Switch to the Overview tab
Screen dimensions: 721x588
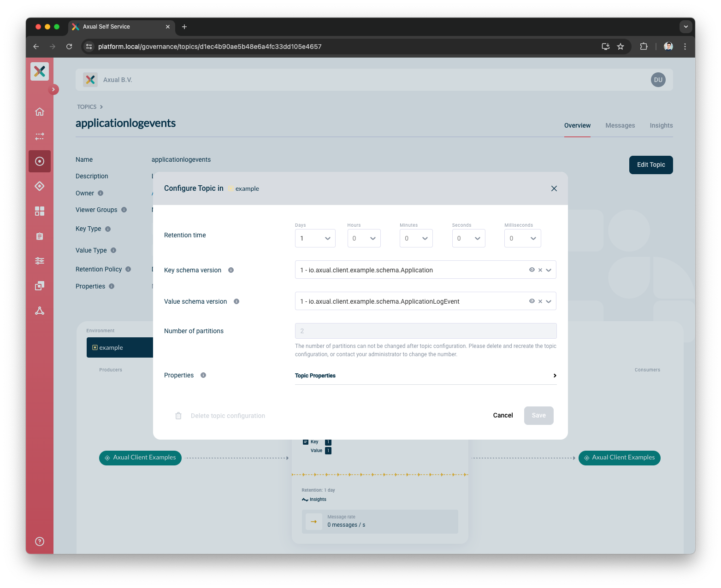click(x=577, y=125)
